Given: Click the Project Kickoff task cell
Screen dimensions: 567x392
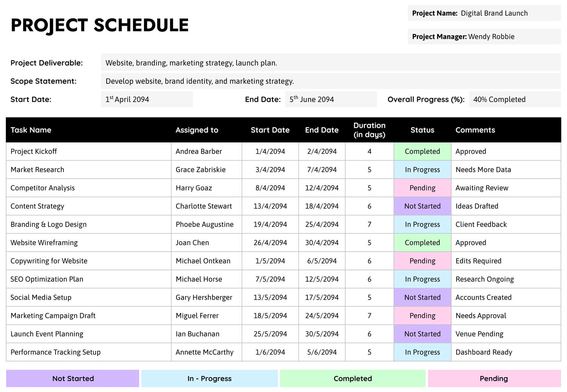Looking at the screenshot, I should 34,151.
